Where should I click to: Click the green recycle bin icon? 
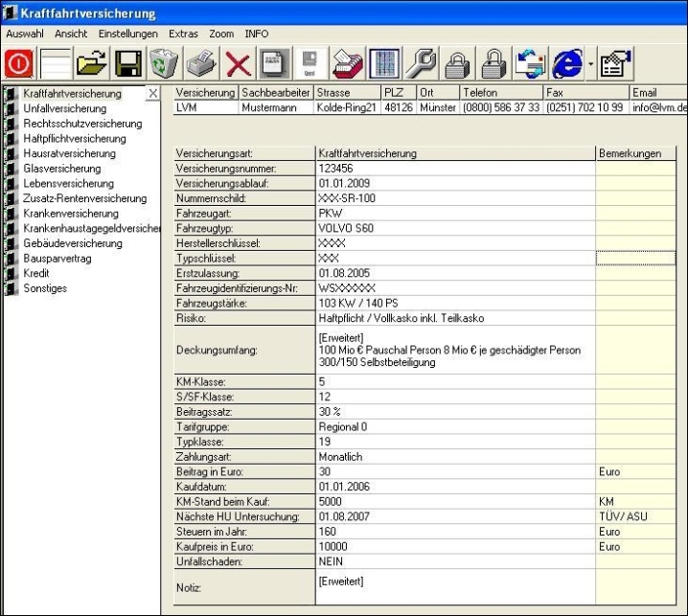click(x=164, y=63)
